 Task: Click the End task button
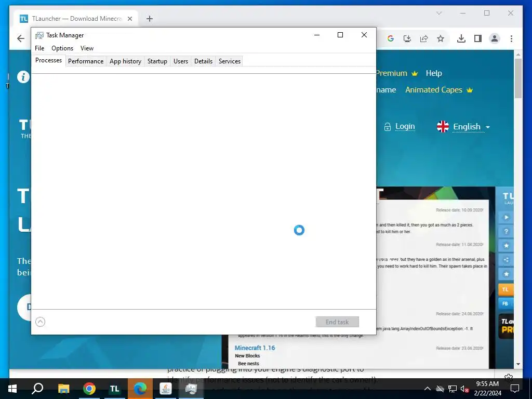point(337,322)
